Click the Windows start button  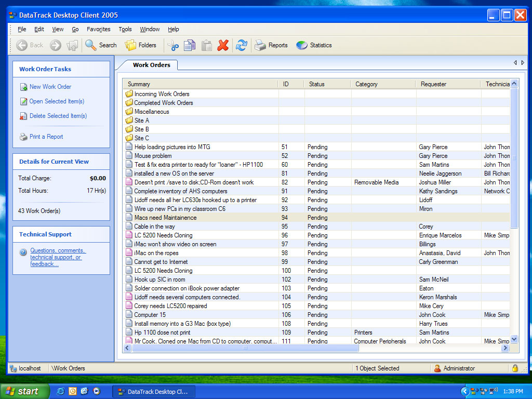23,391
